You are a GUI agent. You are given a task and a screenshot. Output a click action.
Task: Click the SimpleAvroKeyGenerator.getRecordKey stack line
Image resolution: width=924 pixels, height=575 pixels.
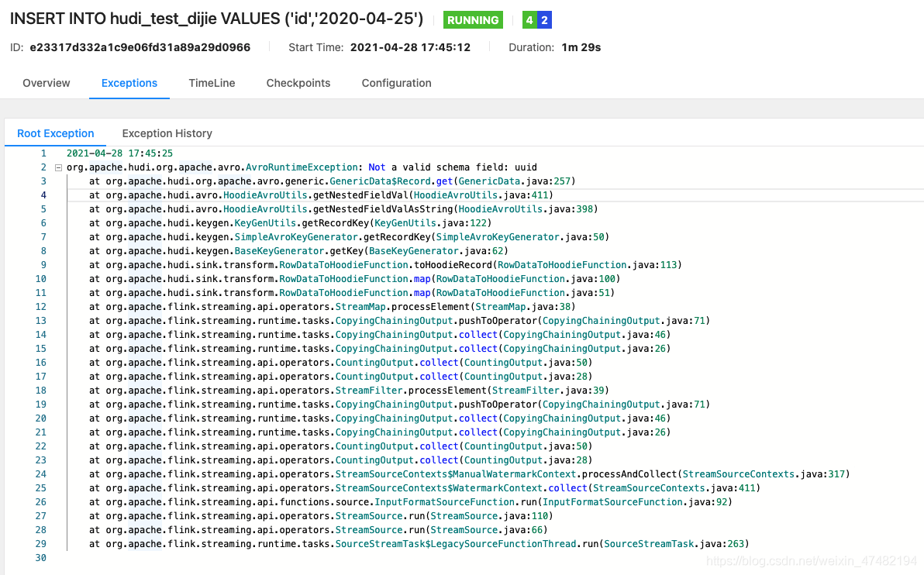pos(349,237)
